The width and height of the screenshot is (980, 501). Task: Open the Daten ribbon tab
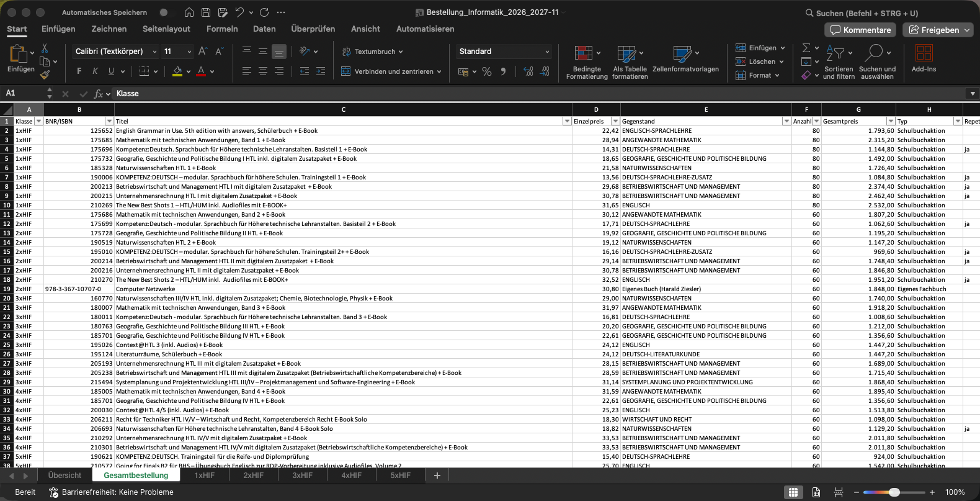coord(264,29)
